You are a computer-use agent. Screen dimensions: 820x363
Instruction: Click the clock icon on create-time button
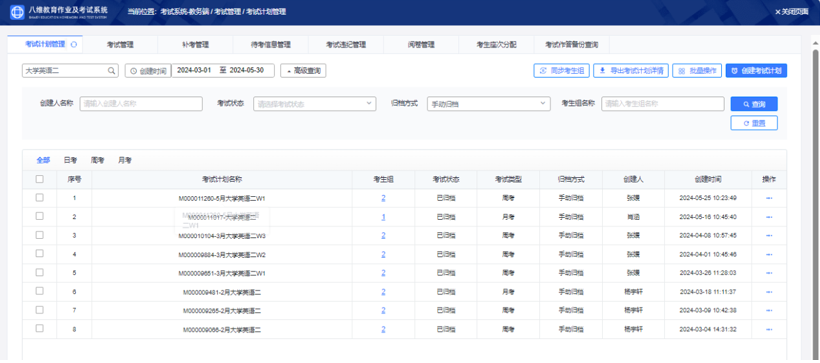[133, 71]
